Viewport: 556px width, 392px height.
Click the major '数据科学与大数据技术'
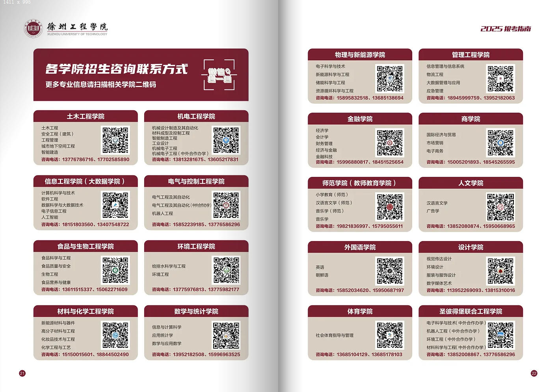[x=62, y=205]
